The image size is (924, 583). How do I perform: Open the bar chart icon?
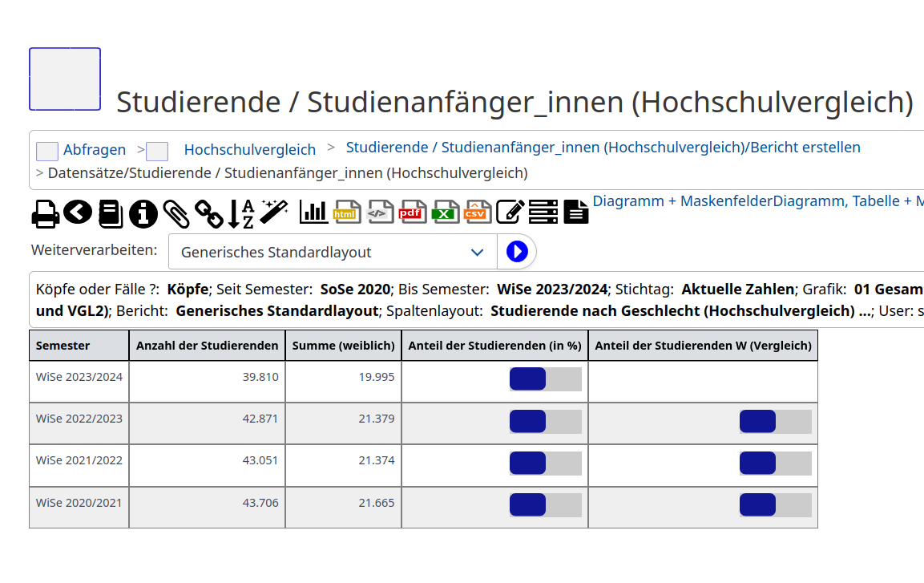click(313, 212)
